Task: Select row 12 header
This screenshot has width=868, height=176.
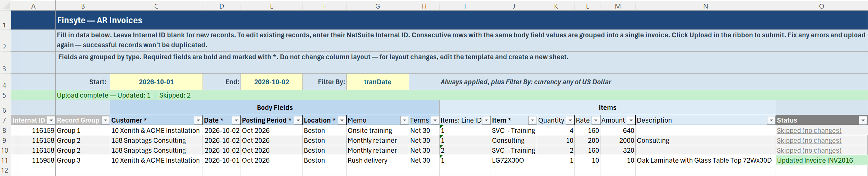Action: pos(5,170)
